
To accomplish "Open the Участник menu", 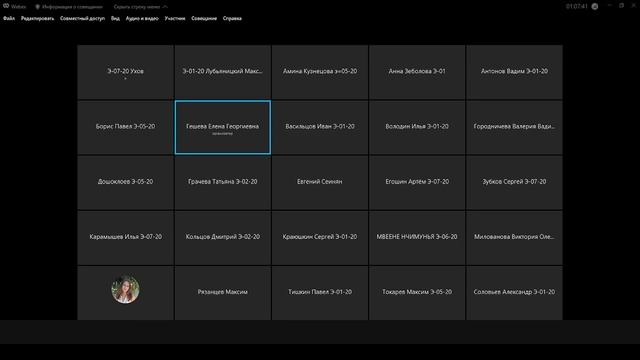I will point(175,18).
